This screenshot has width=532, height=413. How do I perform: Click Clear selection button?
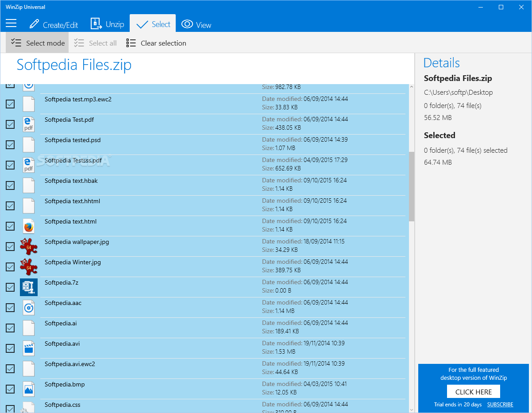[156, 43]
